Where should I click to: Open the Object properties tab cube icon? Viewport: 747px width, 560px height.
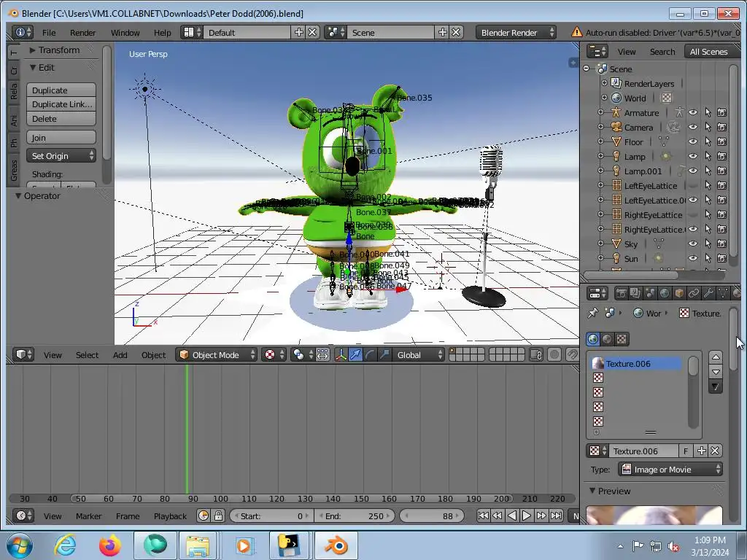click(x=679, y=293)
